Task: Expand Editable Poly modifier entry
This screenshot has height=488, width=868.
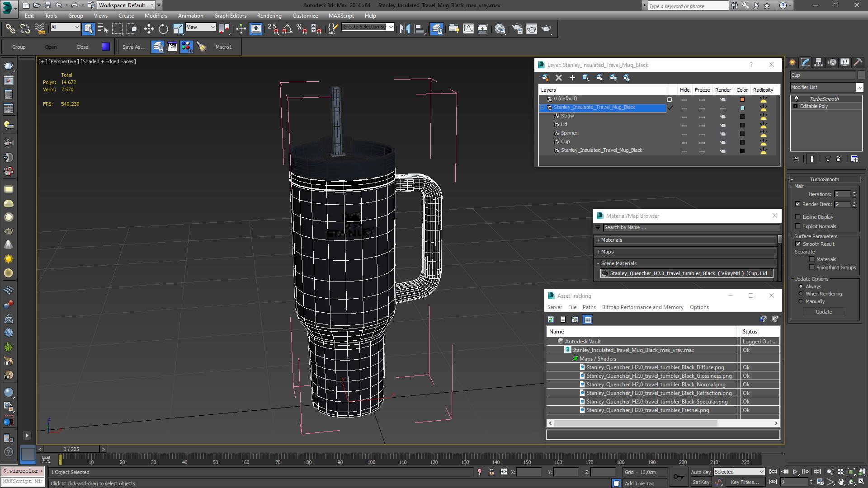Action: tap(795, 106)
